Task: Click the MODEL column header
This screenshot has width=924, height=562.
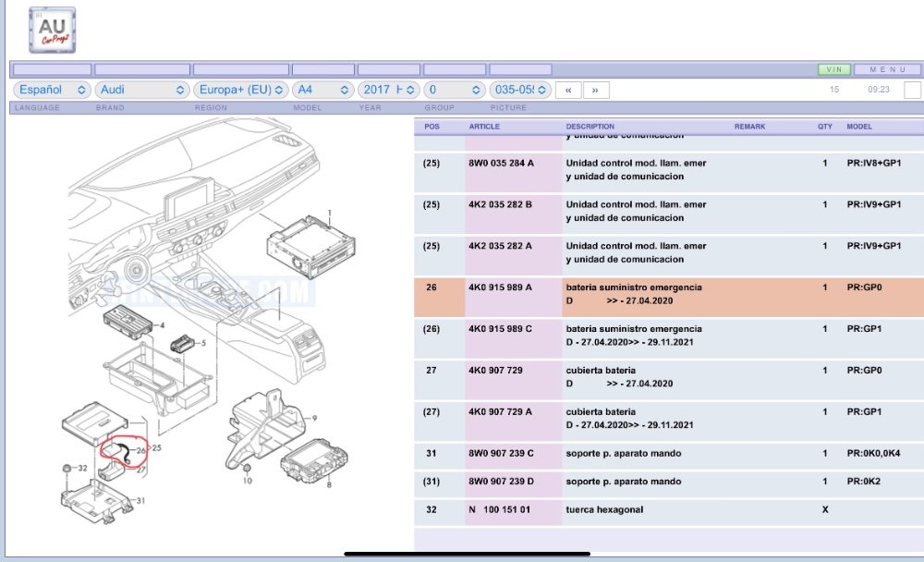Action: (859, 127)
